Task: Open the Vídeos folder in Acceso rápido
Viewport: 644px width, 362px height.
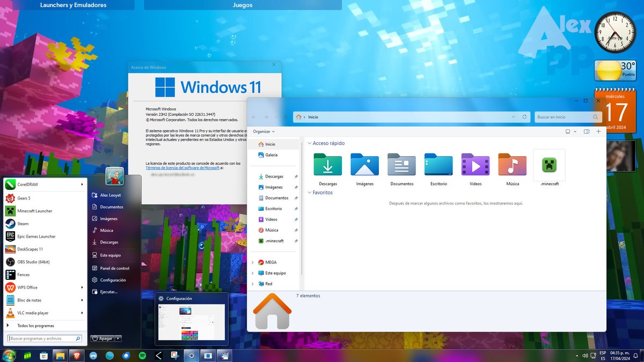Action: 475,169
